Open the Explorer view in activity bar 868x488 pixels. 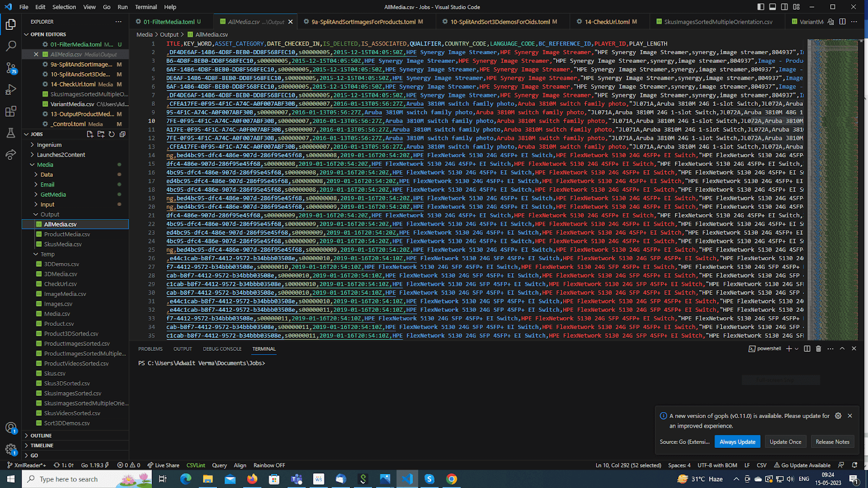pos(11,24)
